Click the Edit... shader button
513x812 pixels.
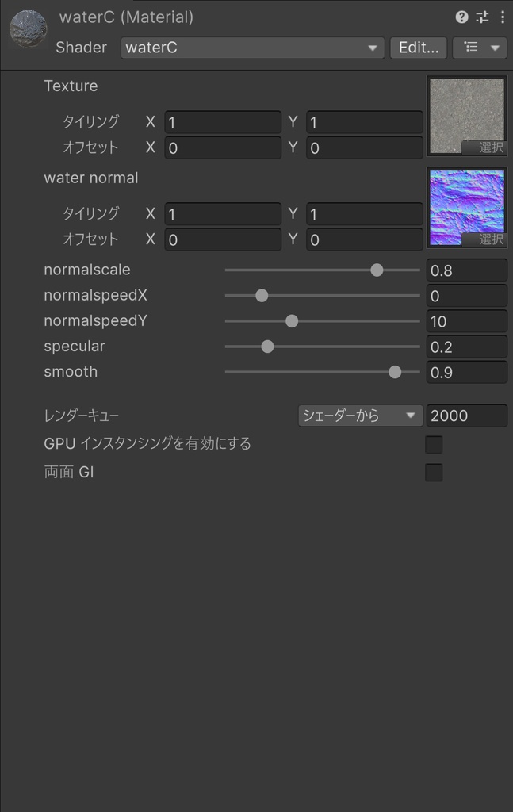[x=418, y=48]
